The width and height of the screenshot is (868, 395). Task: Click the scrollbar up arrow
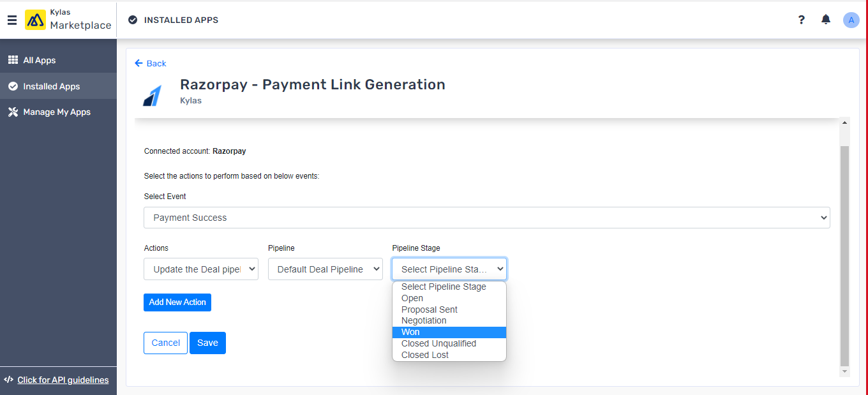tap(844, 122)
